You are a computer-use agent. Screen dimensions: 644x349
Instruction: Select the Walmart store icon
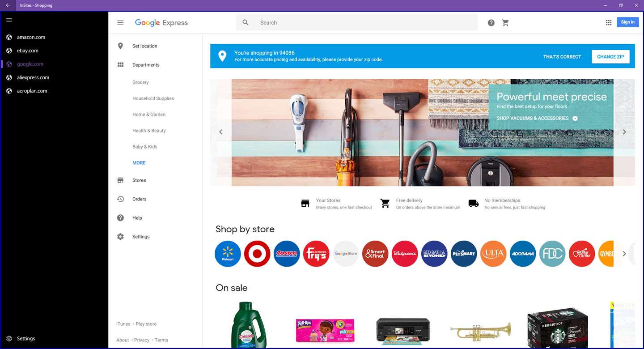pyautogui.click(x=228, y=254)
